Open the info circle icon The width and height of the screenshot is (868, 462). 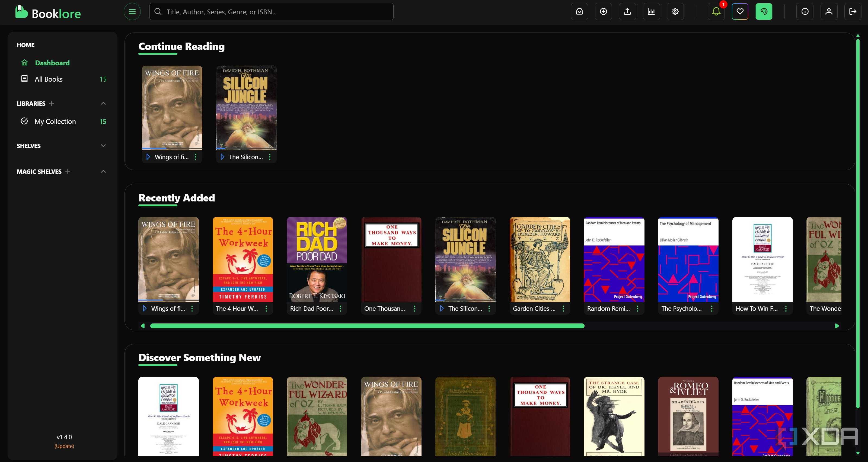pyautogui.click(x=805, y=11)
